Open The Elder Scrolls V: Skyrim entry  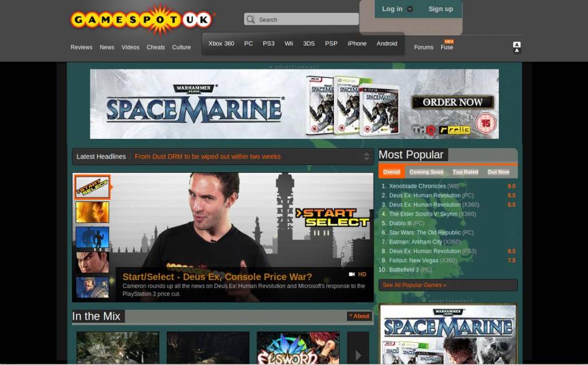point(432,214)
